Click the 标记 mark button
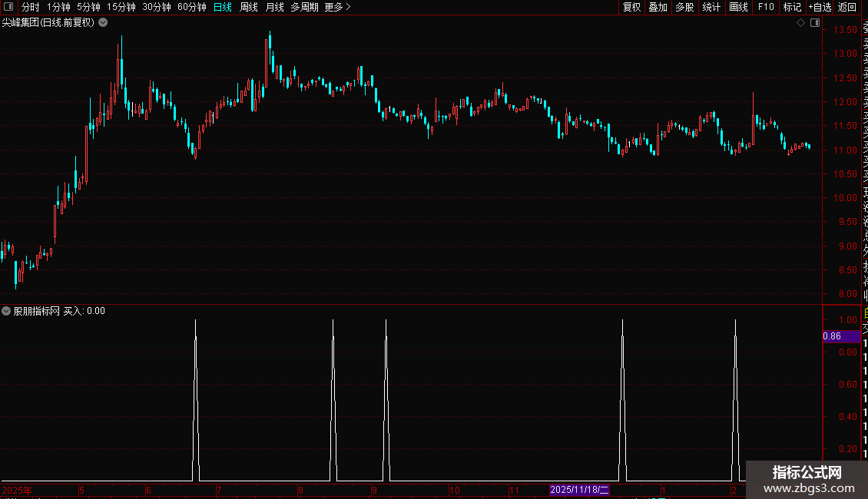868x499 pixels. pyautogui.click(x=792, y=7)
